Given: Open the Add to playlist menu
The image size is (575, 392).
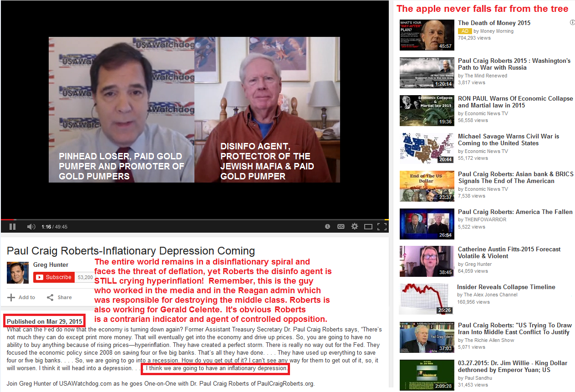Looking at the screenshot, I should click(21, 297).
